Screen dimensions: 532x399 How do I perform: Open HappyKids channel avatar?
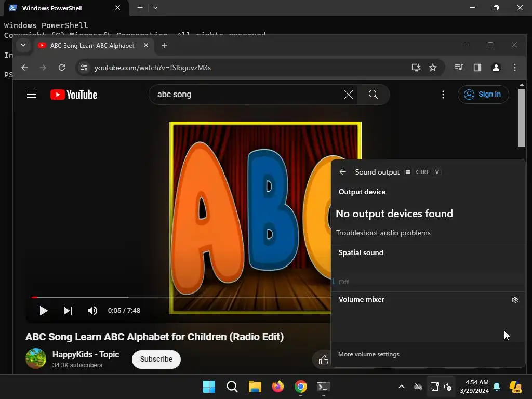pyautogui.click(x=36, y=358)
